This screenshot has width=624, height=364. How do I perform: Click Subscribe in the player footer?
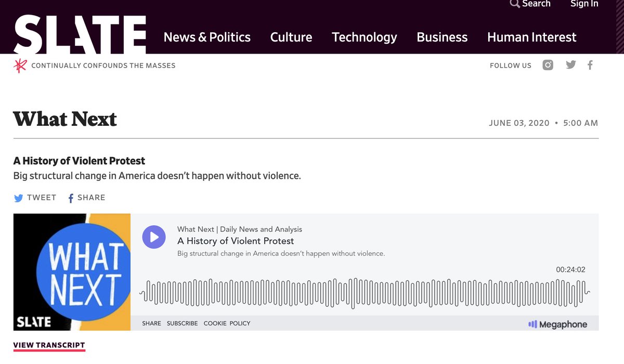pyautogui.click(x=183, y=323)
